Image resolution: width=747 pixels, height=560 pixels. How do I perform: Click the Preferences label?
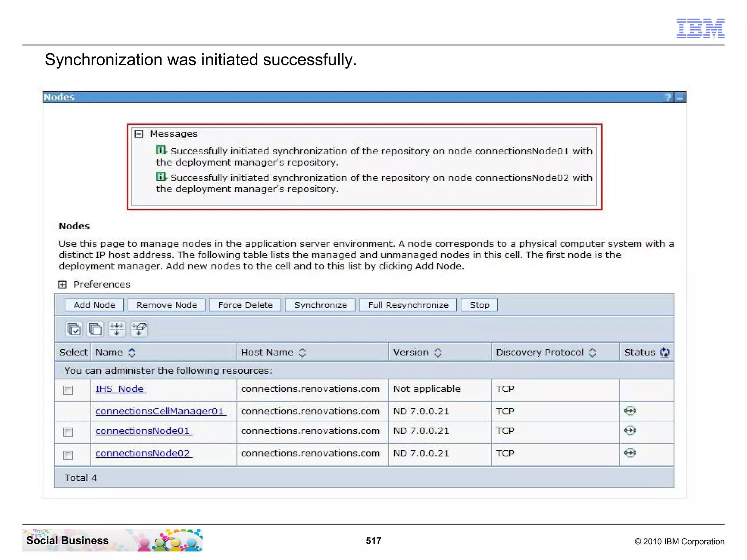(102, 284)
